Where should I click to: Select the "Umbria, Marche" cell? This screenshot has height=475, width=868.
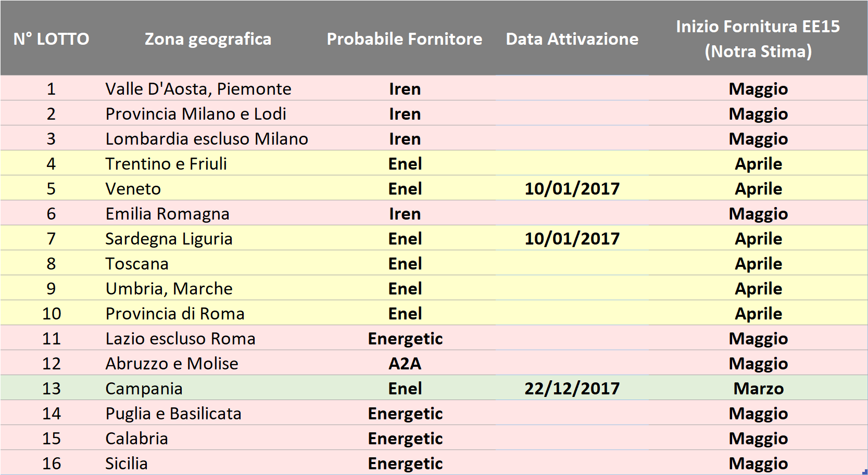point(169,289)
